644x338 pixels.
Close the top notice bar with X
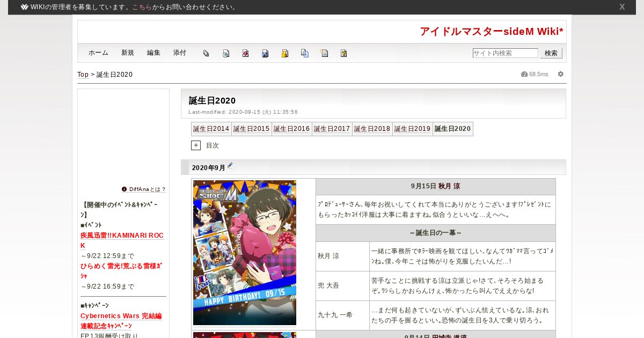click(x=622, y=7)
